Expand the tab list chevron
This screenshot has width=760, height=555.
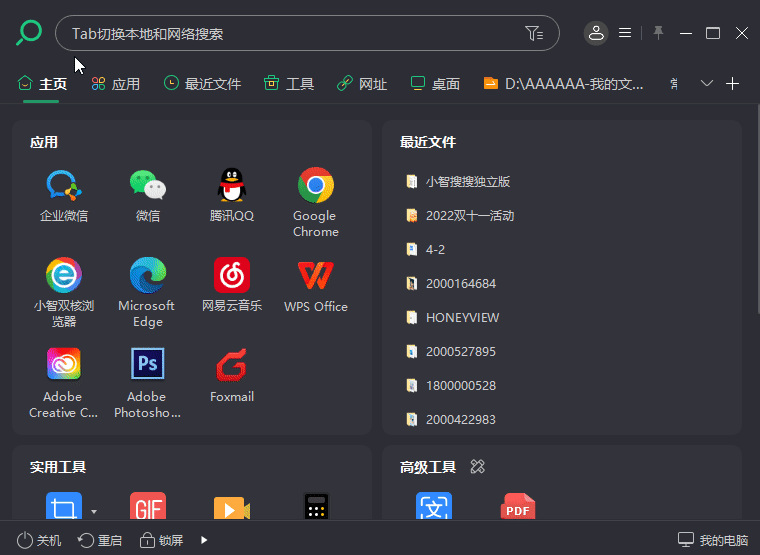707,83
